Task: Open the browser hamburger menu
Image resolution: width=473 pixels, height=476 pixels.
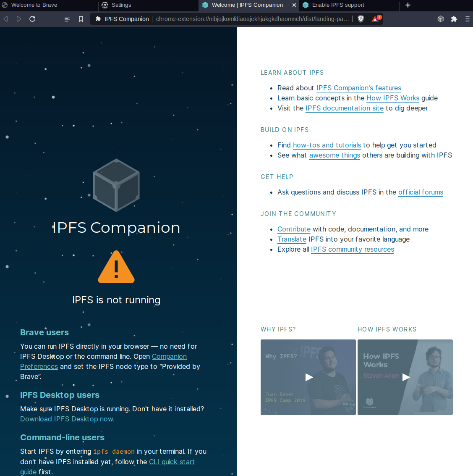Action: [x=467, y=18]
